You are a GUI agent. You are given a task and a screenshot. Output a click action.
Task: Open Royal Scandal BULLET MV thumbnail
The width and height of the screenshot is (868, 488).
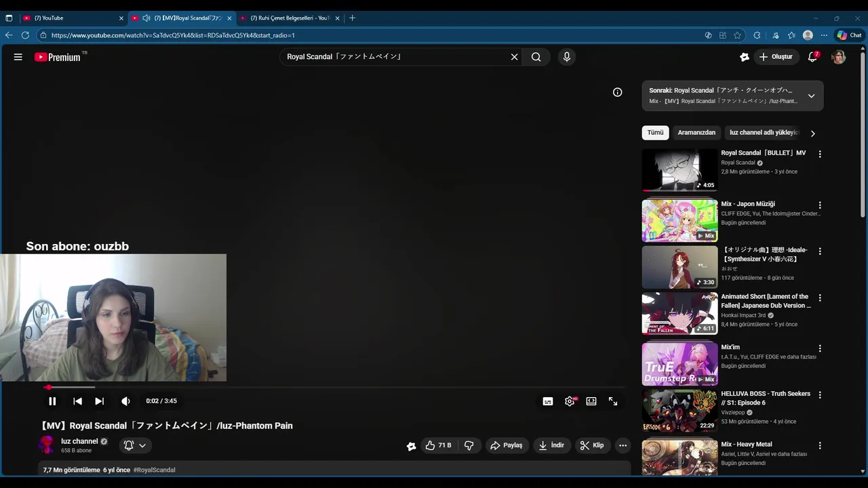[x=679, y=170]
